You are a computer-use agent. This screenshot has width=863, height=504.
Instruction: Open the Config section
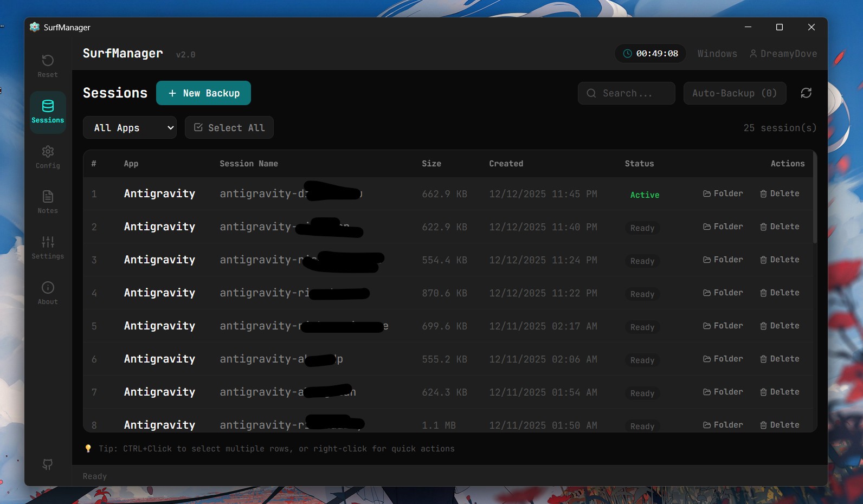(x=48, y=157)
